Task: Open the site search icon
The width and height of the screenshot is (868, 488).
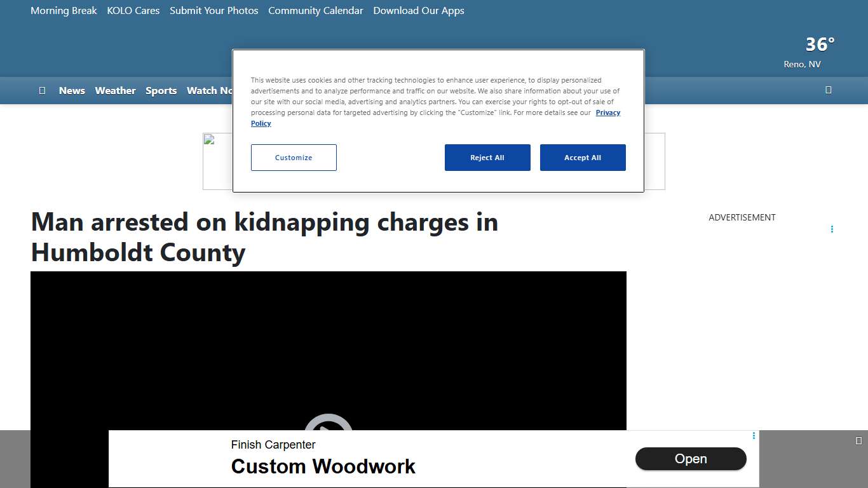Action: (x=829, y=90)
